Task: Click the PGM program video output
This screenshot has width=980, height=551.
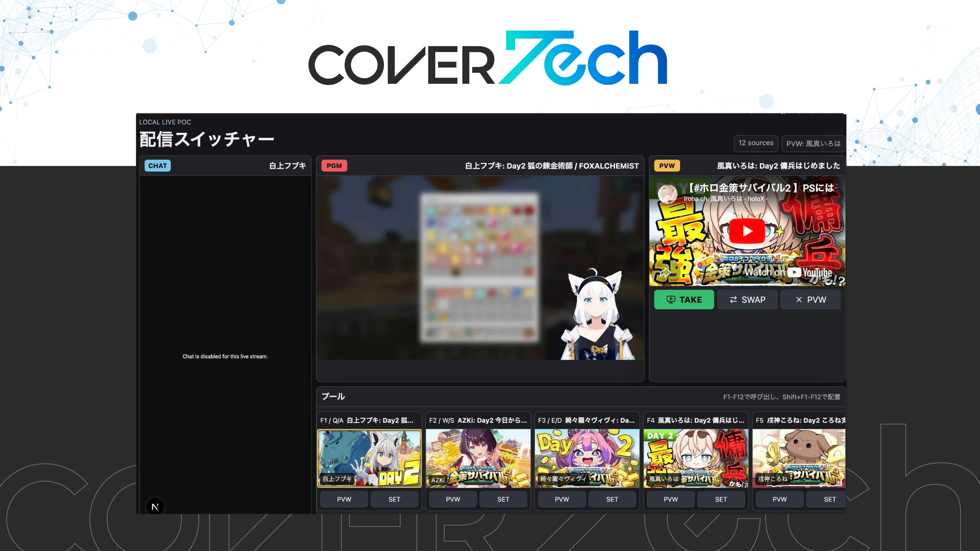Action: coord(480,268)
